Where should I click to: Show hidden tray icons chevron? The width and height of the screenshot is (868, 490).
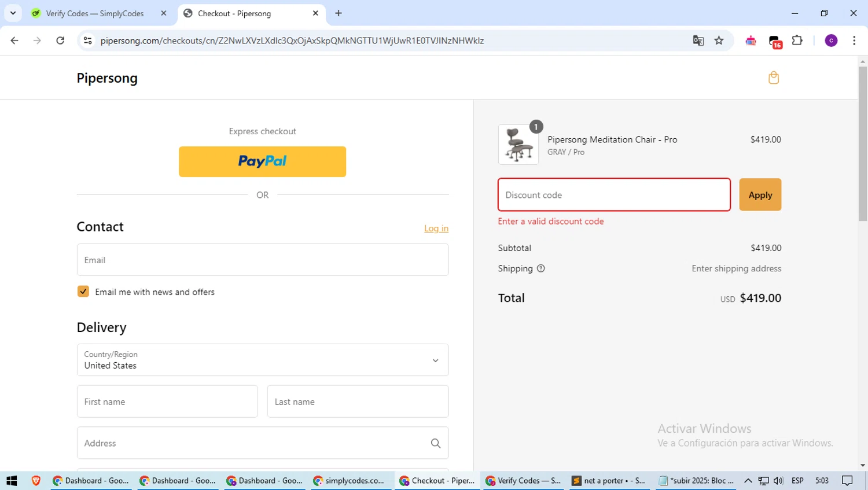tap(748, 481)
